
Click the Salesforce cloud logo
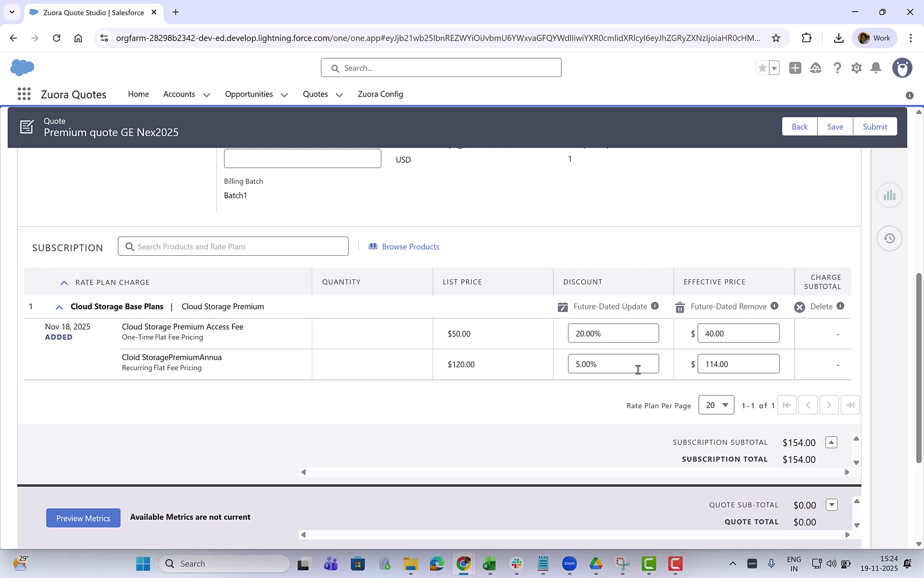point(21,67)
